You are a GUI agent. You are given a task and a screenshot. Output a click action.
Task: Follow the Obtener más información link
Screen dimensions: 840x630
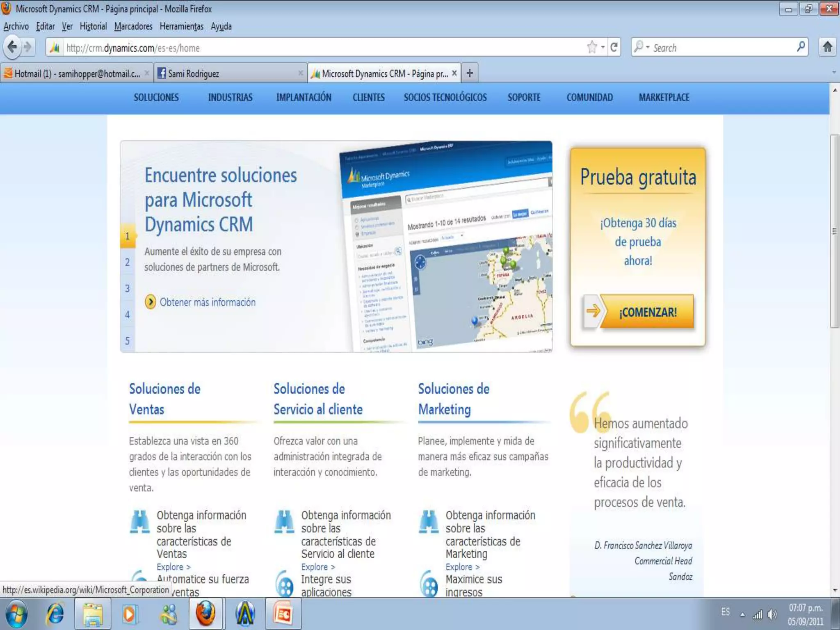pyautogui.click(x=207, y=302)
